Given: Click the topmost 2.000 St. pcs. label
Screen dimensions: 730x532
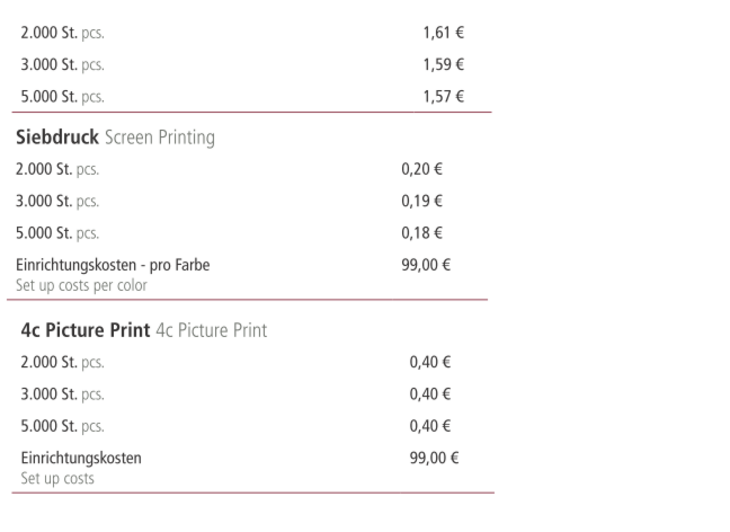Looking at the screenshot, I should 62,33.
